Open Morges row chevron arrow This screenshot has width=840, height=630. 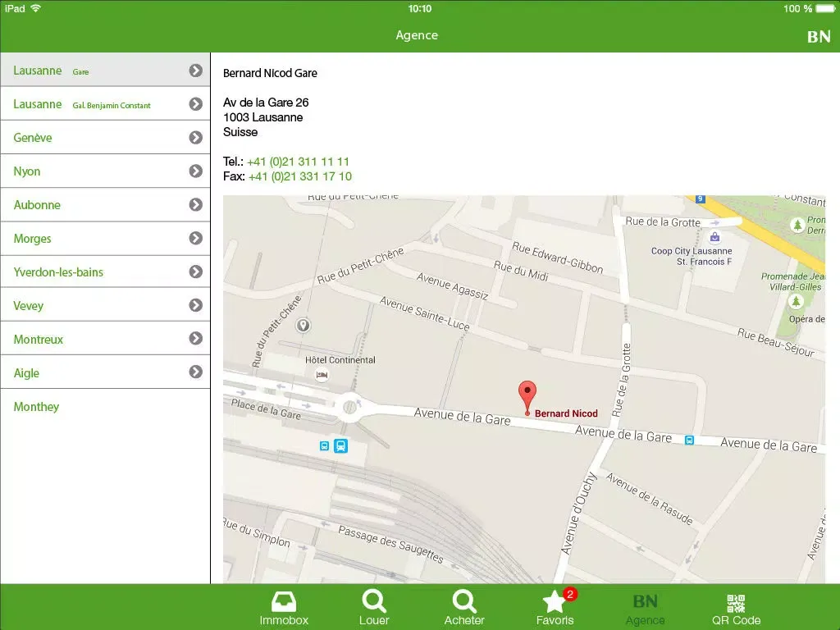pyautogui.click(x=195, y=238)
